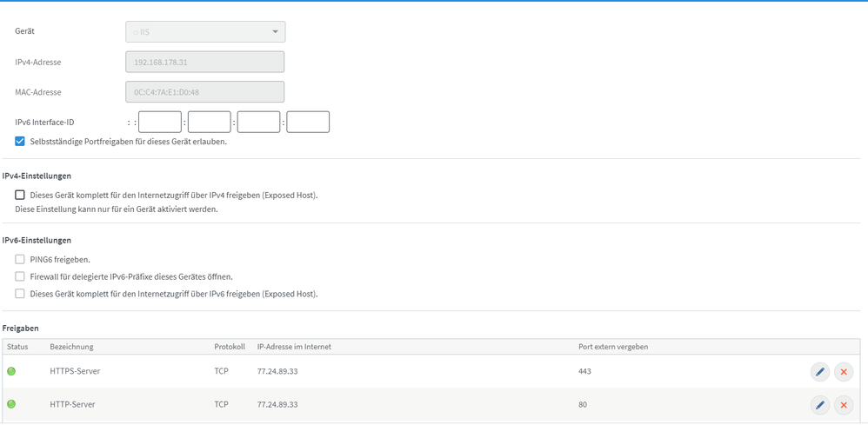Click the fourth IPv6 Interface-ID box
The width and height of the screenshot is (868, 425).
coord(308,122)
